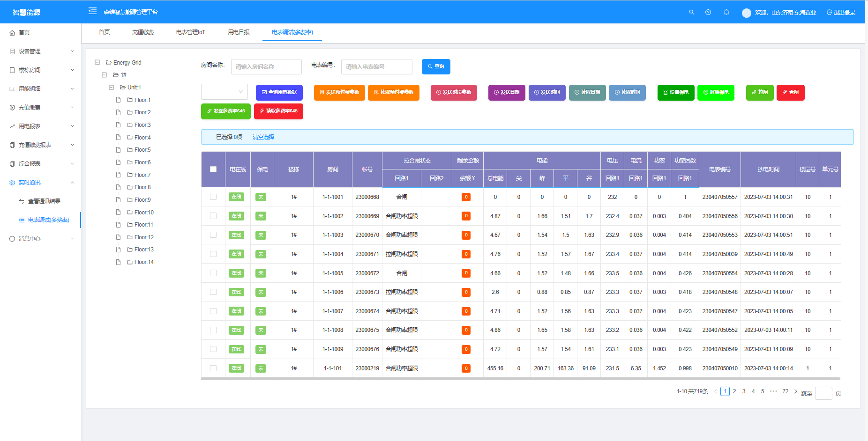Click the blue 查询 search button
The width and height of the screenshot is (868, 441).
435,66
